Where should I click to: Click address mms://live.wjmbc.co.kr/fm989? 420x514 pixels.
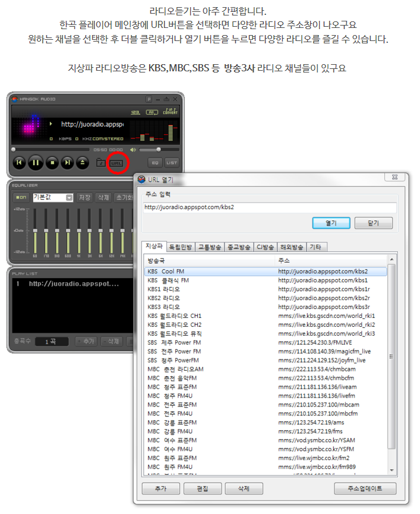coord(317,467)
